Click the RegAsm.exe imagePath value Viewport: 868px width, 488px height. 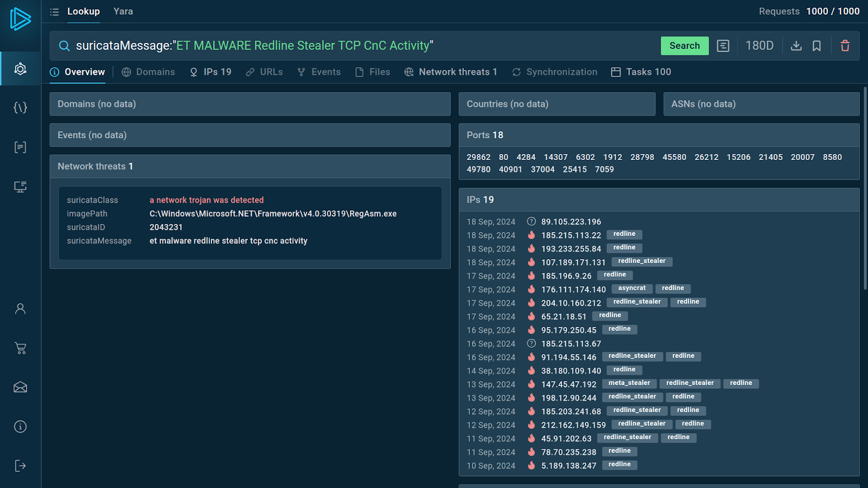pos(273,214)
